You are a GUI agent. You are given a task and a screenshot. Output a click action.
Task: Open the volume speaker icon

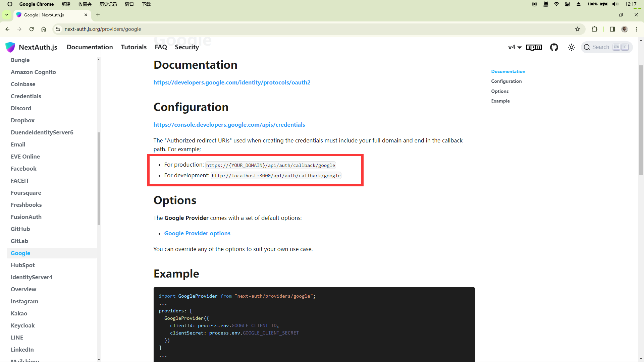pos(615,4)
